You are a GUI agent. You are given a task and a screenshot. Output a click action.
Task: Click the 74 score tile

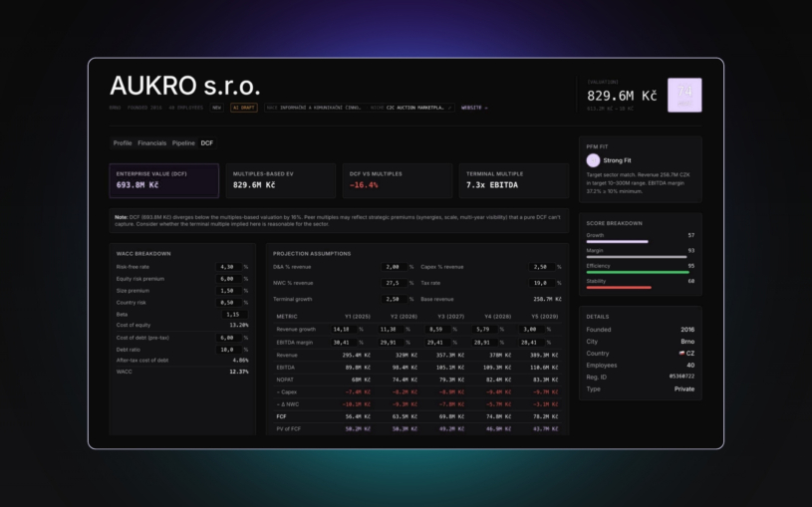coord(684,95)
